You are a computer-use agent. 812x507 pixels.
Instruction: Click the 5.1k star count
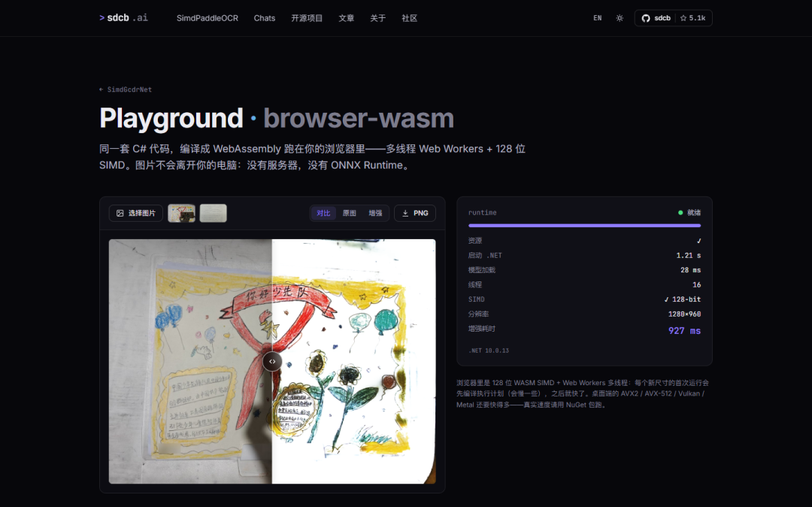(693, 18)
